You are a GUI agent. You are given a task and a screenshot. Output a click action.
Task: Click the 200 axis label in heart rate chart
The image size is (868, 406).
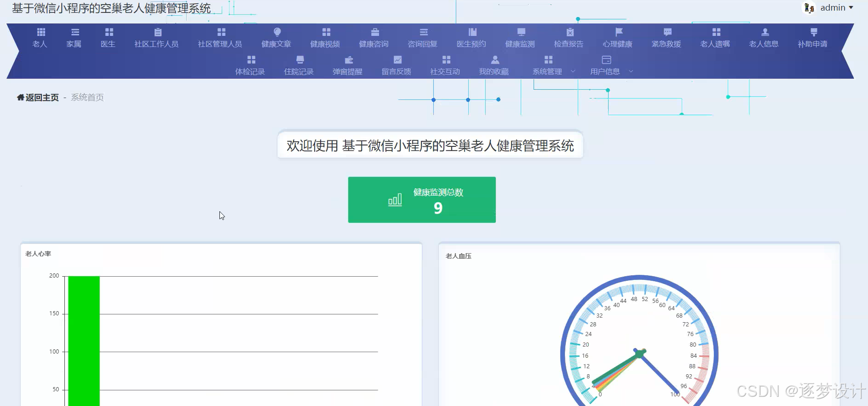(x=54, y=276)
